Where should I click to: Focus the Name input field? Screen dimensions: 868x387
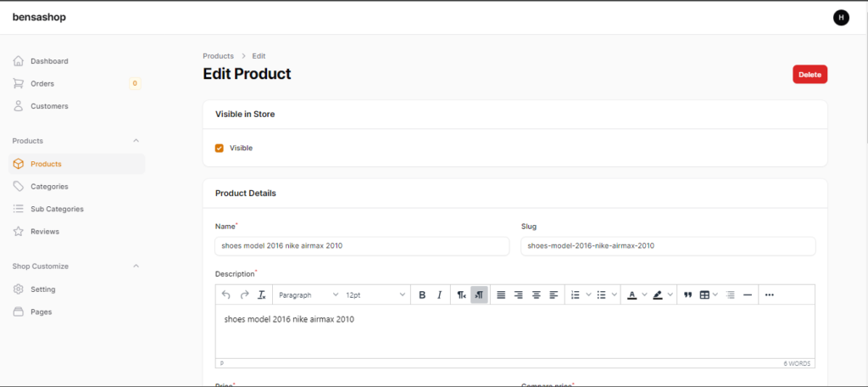[x=362, y=246]
